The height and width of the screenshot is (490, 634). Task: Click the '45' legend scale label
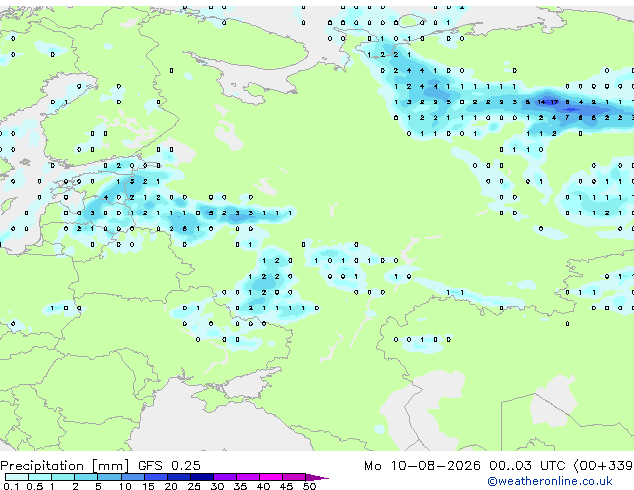point(286,486)
